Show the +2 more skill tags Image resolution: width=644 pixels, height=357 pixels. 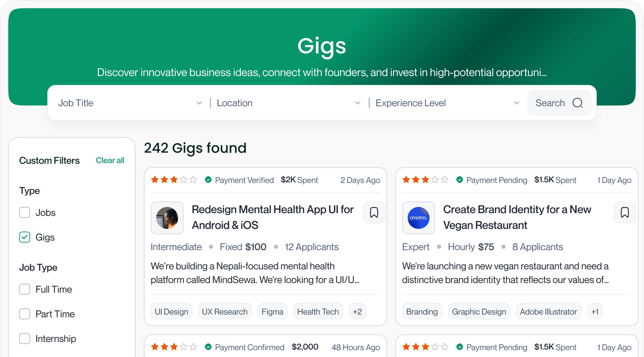coord(357,312)
